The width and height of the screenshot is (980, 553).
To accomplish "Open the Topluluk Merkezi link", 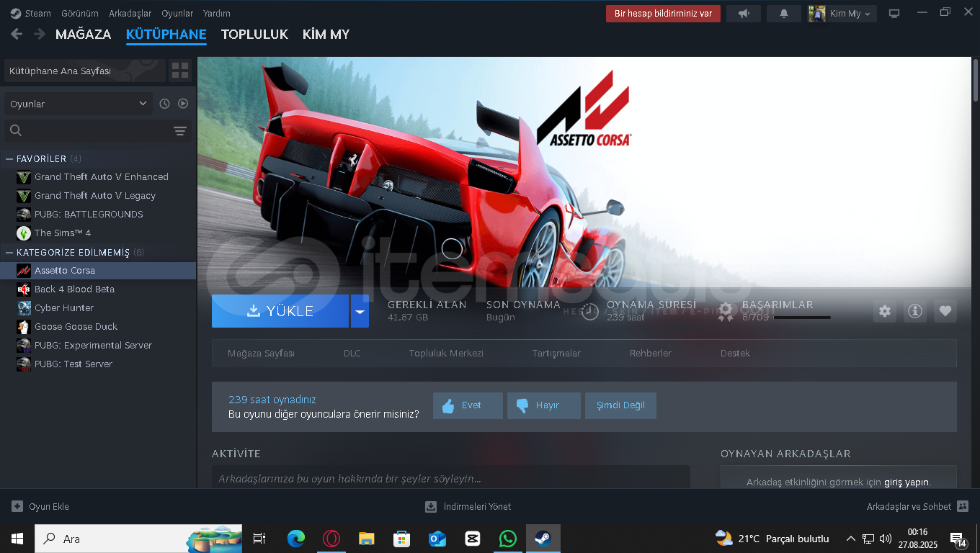I will coord(446,354).
